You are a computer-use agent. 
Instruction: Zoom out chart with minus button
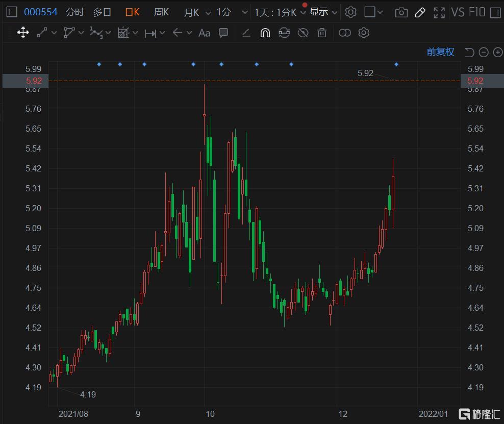[x=484, y=52]
